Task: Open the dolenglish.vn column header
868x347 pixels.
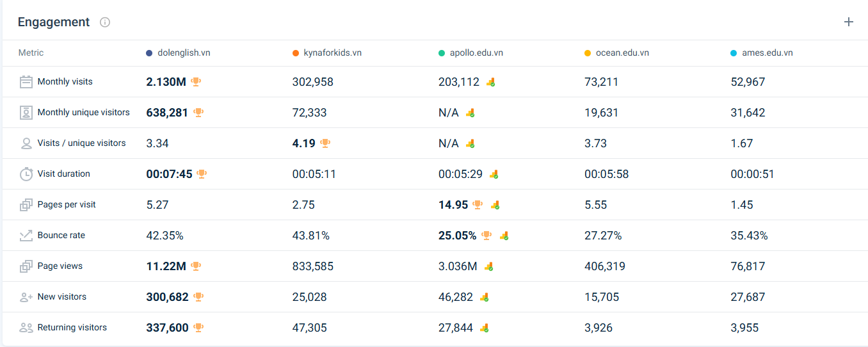Action: (x=184, y=53)
